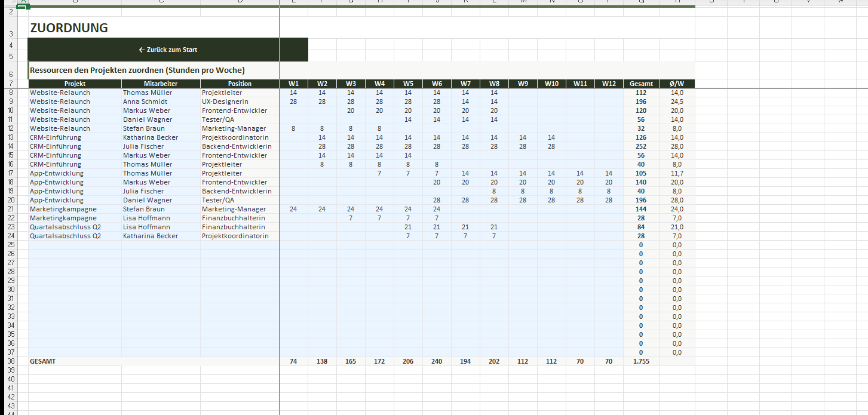Select the ZUORDNUNG title cell
Screen dimensions: 868x415
tap(69, 27)
